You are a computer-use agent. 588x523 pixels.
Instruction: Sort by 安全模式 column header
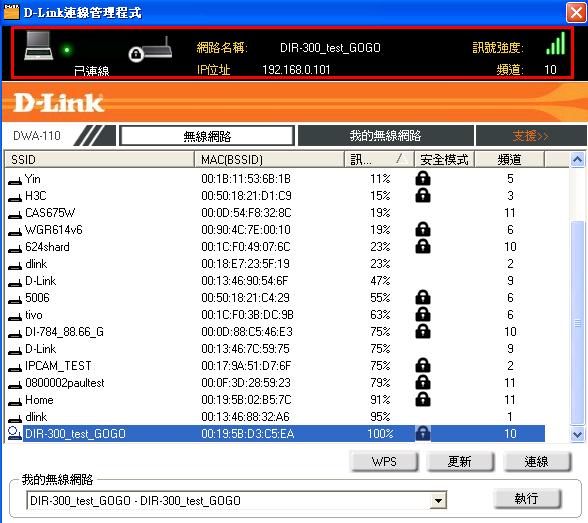click(x=444, y=159)
